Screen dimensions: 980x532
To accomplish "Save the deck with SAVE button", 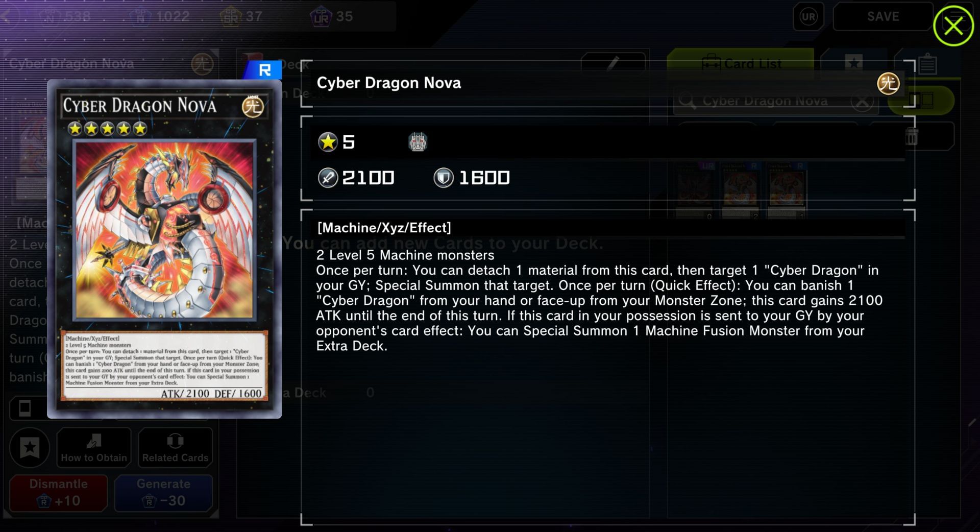I will 883,16.
